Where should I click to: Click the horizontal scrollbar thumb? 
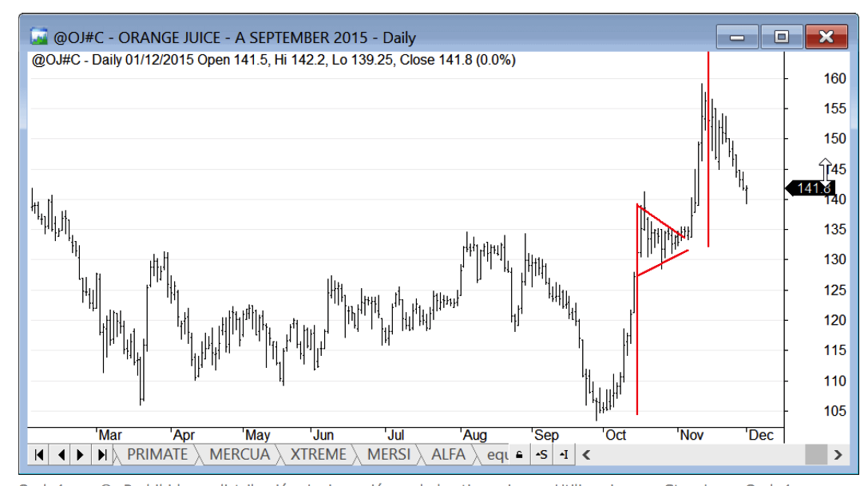[815, 455]
